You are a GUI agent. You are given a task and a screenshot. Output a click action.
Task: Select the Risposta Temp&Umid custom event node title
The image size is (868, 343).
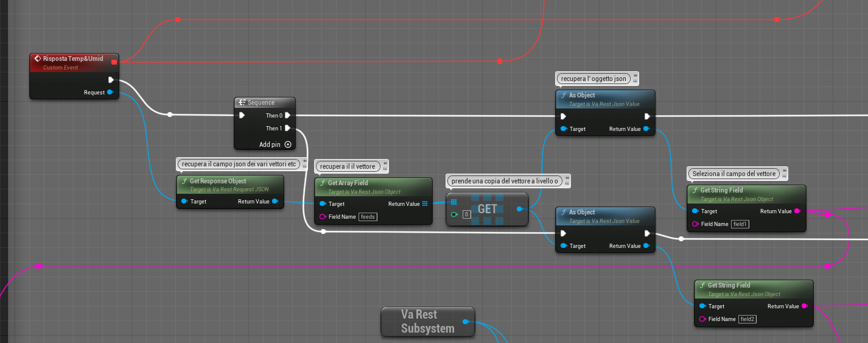73,58
